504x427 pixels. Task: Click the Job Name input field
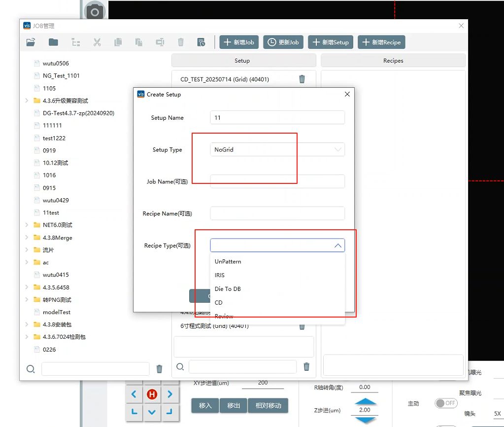277,181
